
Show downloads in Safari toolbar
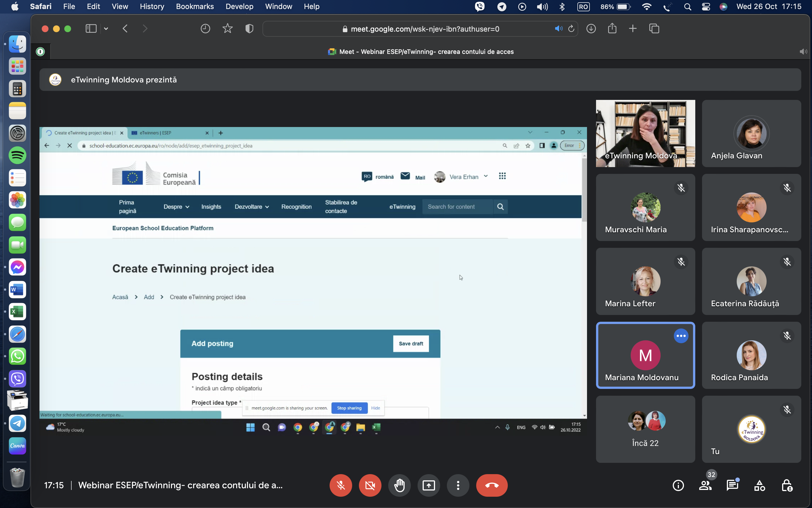(x=591, y=29)
